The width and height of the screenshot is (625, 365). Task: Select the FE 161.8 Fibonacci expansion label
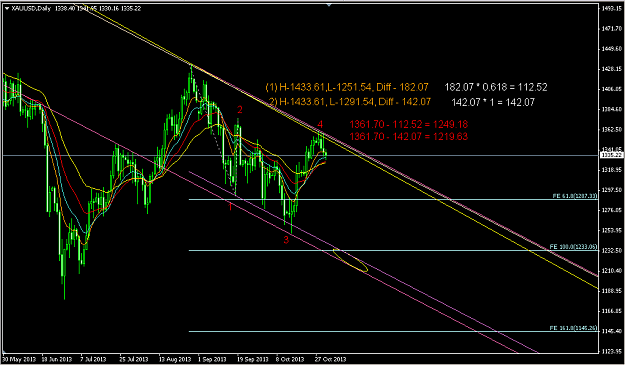573,328
